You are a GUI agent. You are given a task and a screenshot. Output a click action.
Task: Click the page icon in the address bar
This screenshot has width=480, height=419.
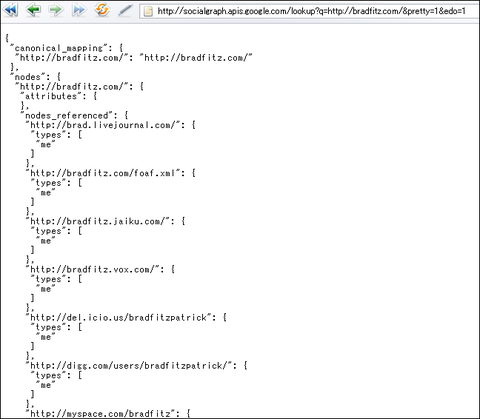148,11
